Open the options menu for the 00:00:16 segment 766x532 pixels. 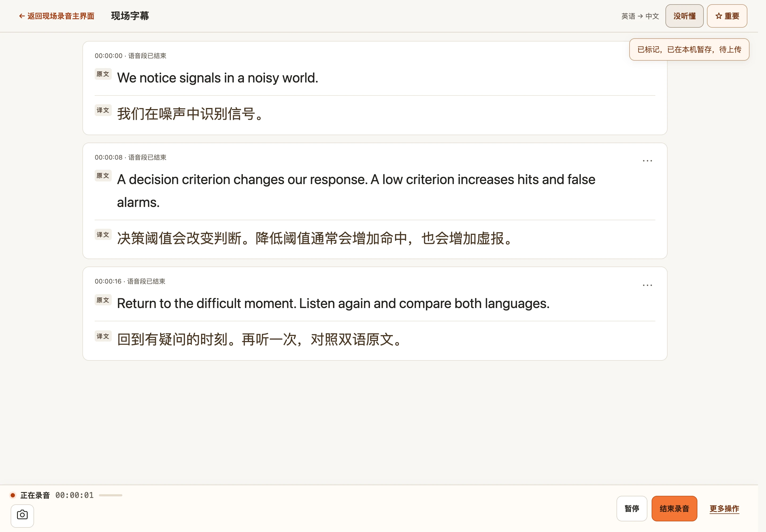(x=647, y=285)
